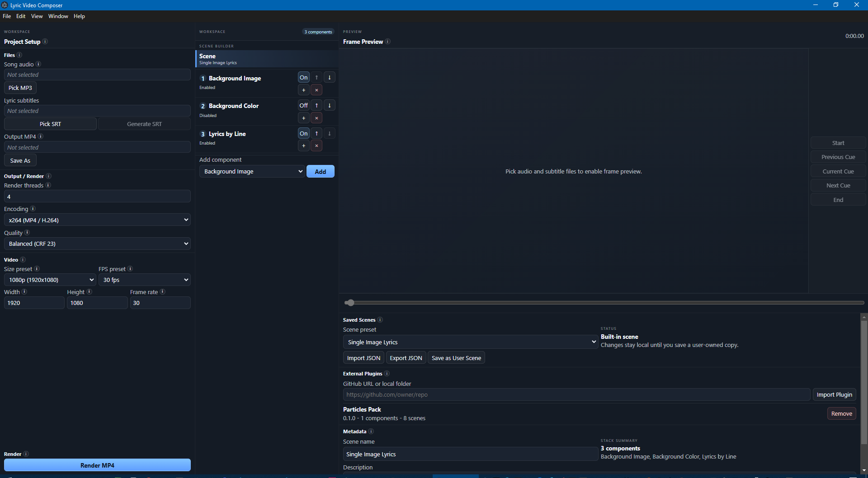This screenshot has width=868, height=478.
Task: Switch Lyrics by Line to Off
Action: (303, 133)
